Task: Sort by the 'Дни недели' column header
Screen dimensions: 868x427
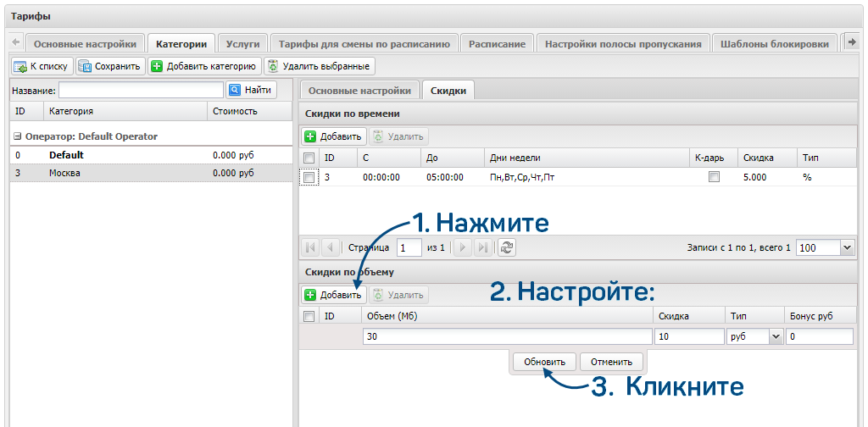Action: click(x=587, y=158)
